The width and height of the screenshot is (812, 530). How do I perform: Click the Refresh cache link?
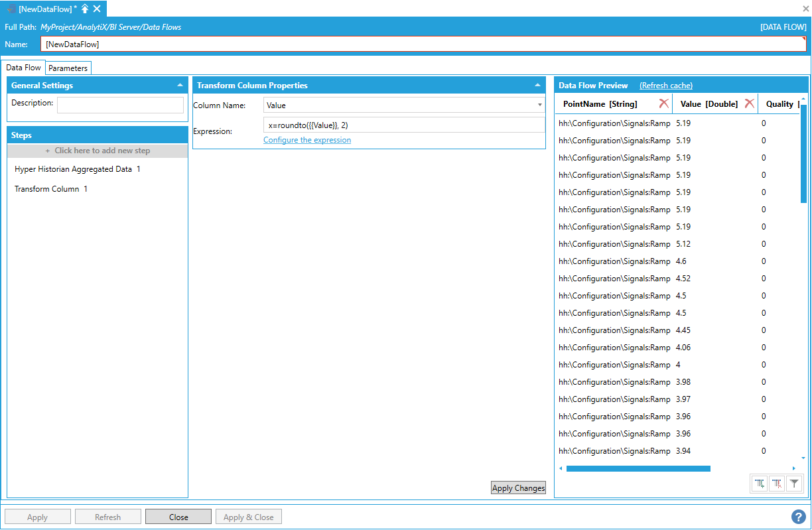coord(665,86)
